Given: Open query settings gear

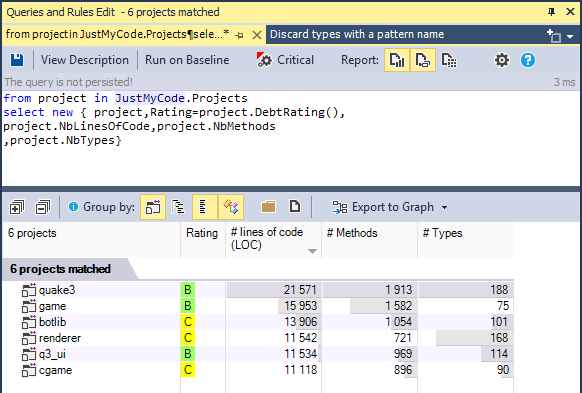Looking at the screenshot, I should point(501,60).
